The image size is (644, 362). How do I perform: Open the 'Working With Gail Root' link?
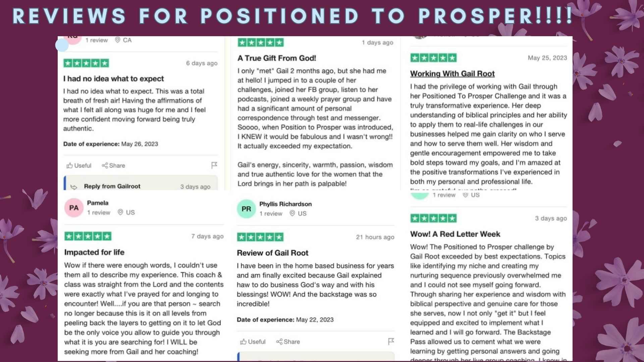[452, 74]
